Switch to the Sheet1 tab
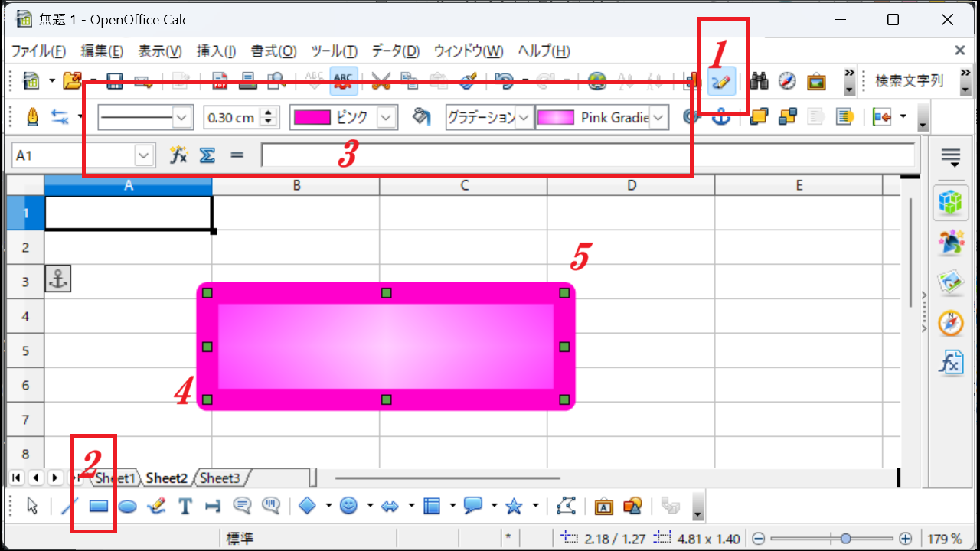 pyautogui.click(x=115, y=478)
